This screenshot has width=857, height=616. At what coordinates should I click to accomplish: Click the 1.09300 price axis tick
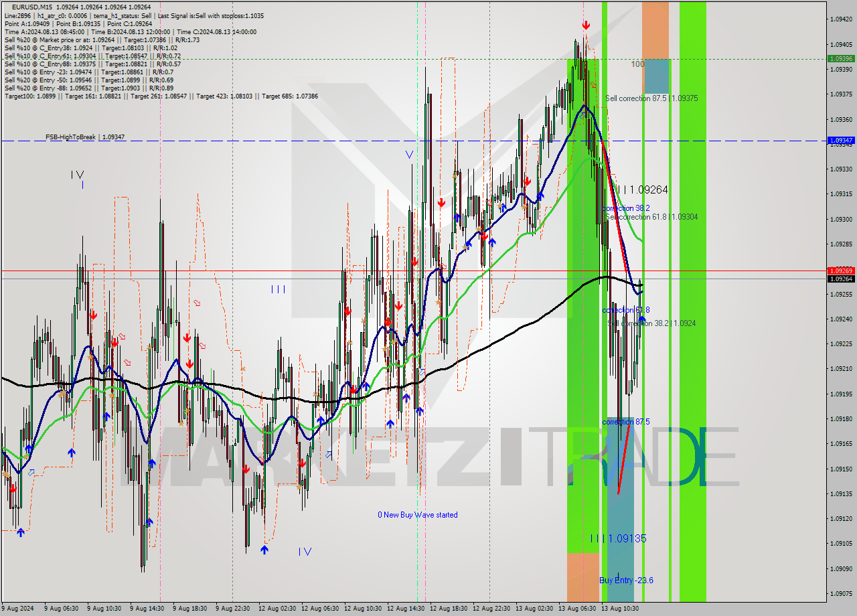pyautogui.click(x=841, y=219)
